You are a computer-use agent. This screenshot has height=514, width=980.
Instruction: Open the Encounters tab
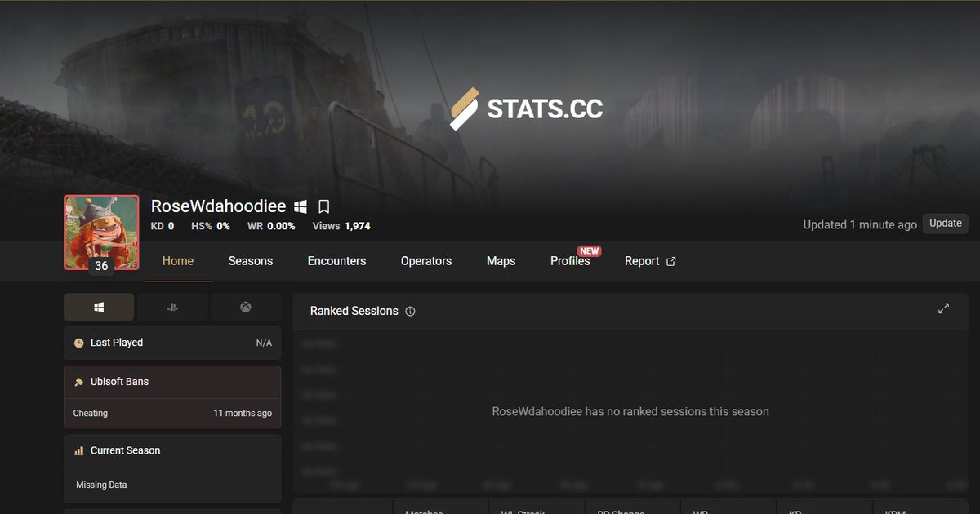click(x=336, y=261)
